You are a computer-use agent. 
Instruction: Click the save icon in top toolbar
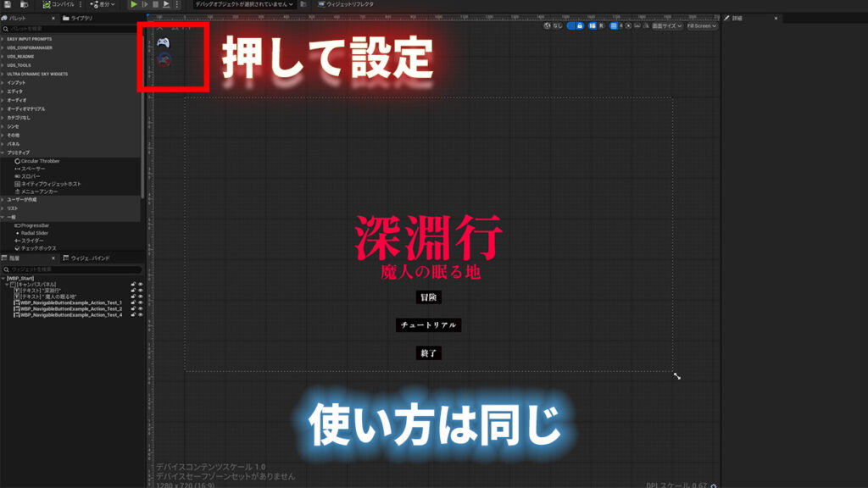[x=7, y=4]
